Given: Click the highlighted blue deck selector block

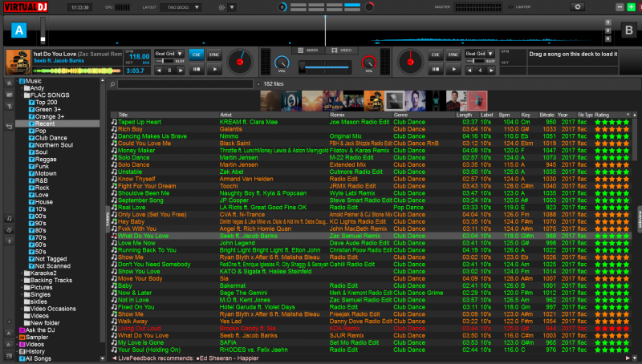Looking at the screenshot, I should [352, 6].
